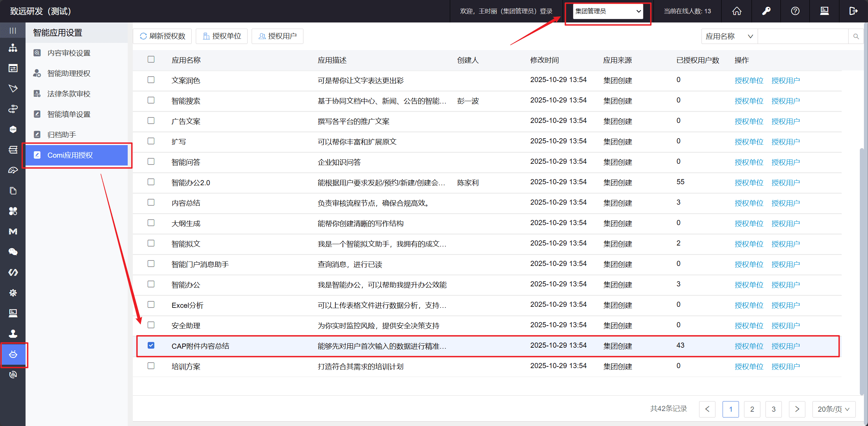Open the 集团管理员 role dropdown
The width and height of the screenshot is (868, 426).
click(608, 11)
